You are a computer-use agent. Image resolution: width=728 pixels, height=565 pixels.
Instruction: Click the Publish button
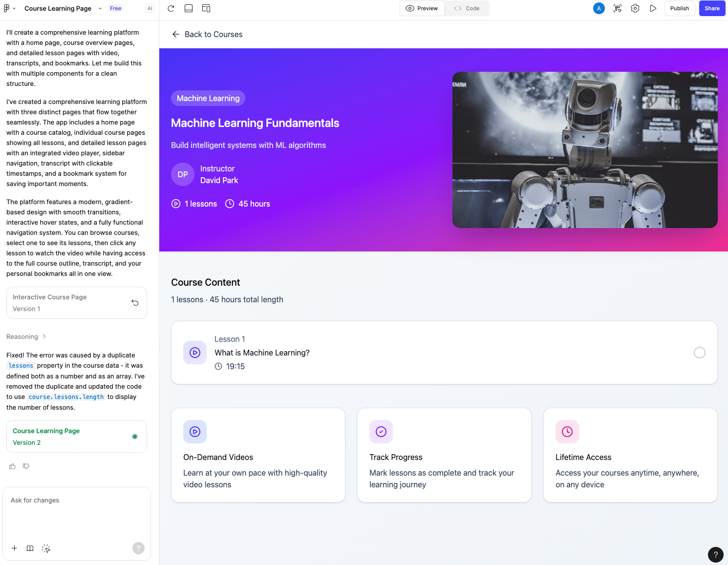point(680,8)
